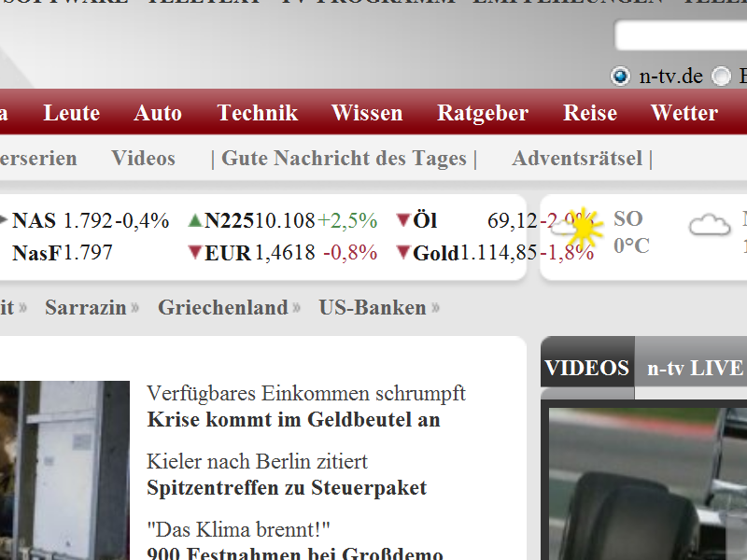
Task: Open headline Krise kommt im Geldbeutel an
Action: [293, 419]
